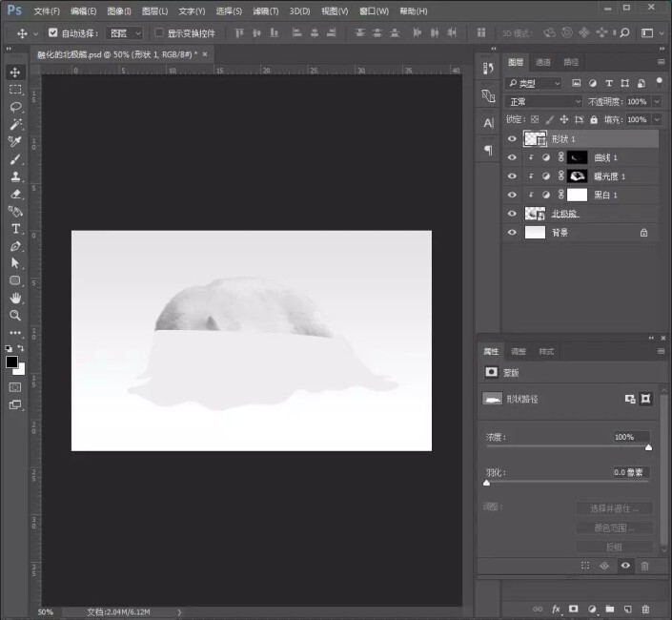Open the 不透明度 opacity dropdown arrow

[x=655, y=101]
